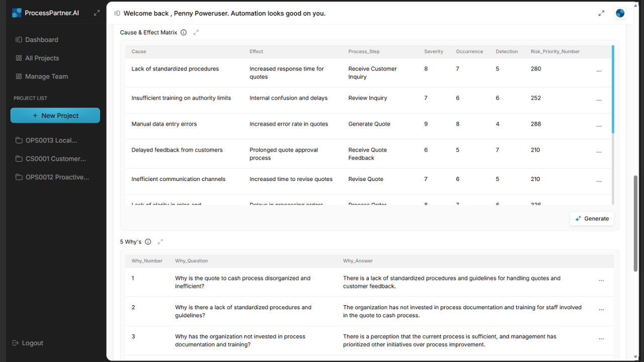644x362 pixels.
Task: Click the question about disorganized quote to cash process
Action: coord(243,282)
